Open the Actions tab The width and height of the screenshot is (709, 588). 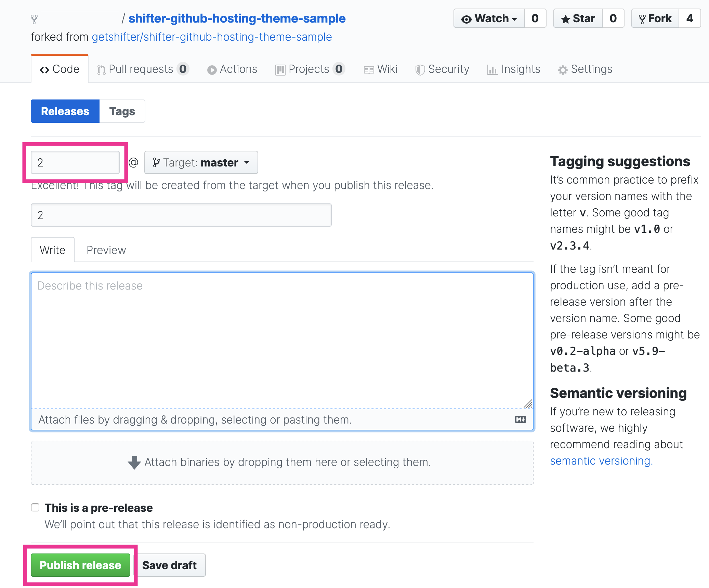[232, 69]
